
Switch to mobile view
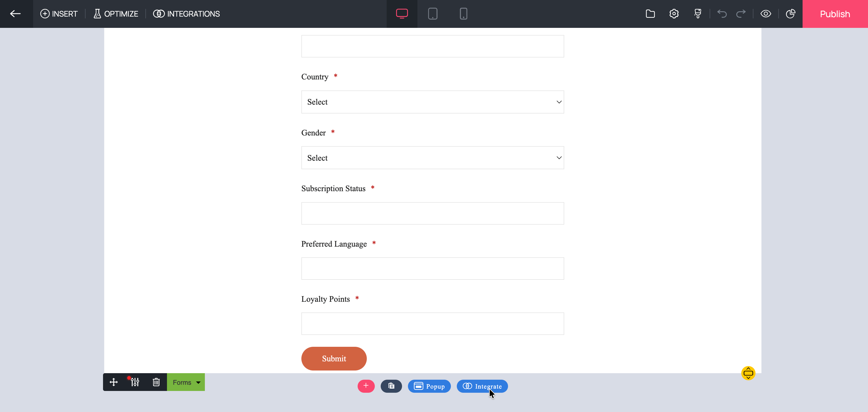463,14
